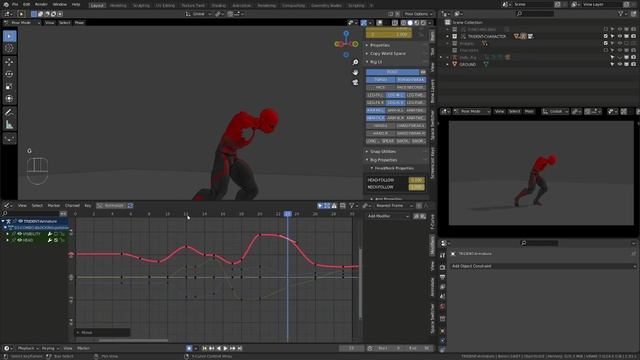Open the Window menu
The width and height of the screenshot is (640, 360).
point(60,4)
